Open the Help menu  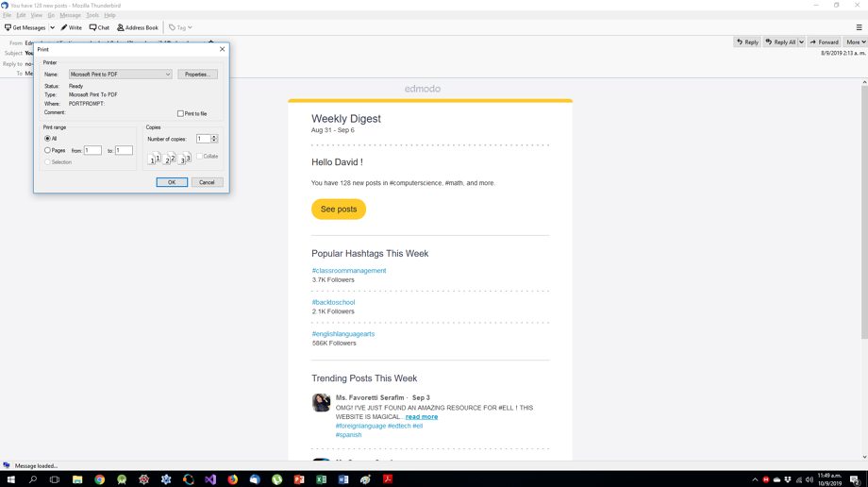tap(109, 15)
